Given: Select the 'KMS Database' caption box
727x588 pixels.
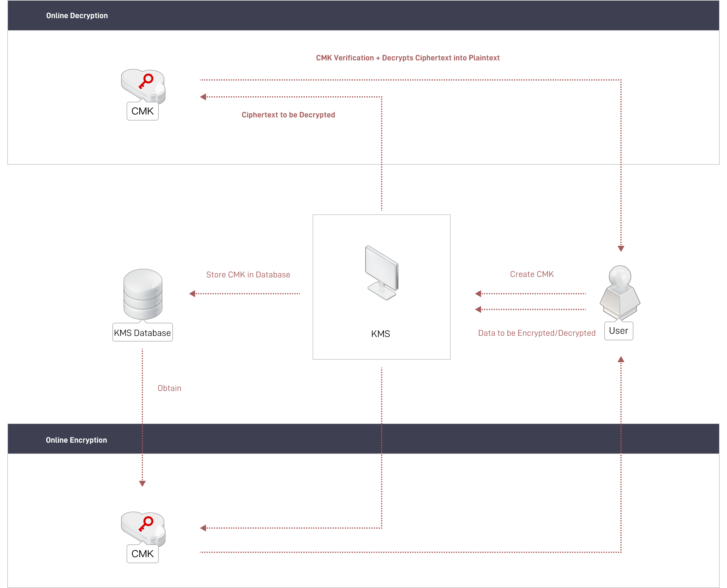Looking at the screenshot, I should pos(142,333).
